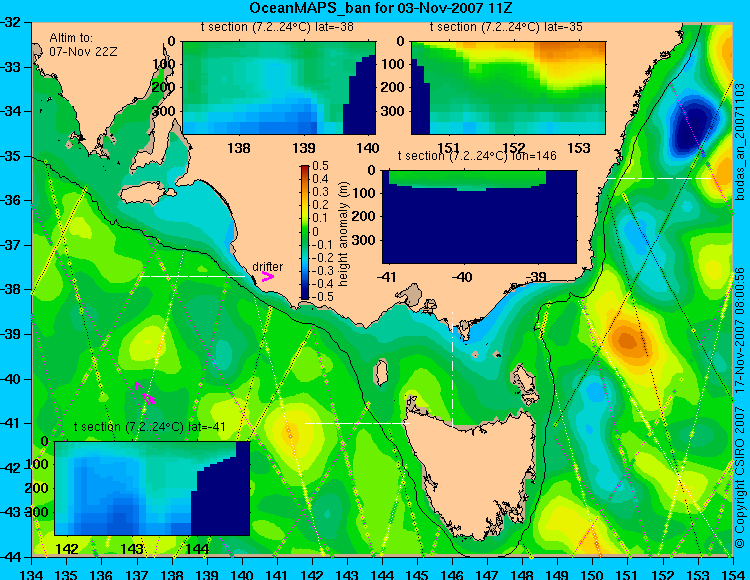Image resolution: width=750 pixels, height=580 pixels.
Task: Open the lon=146 temperature section plot
Action: click(x=479, y=217)
